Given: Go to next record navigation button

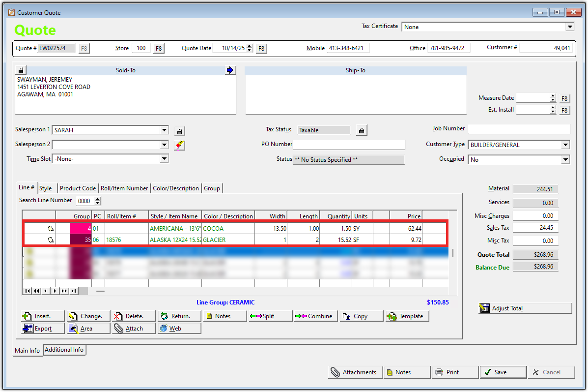Looking at the screenshot, I should pyautogui.click(x=55, y=291).
